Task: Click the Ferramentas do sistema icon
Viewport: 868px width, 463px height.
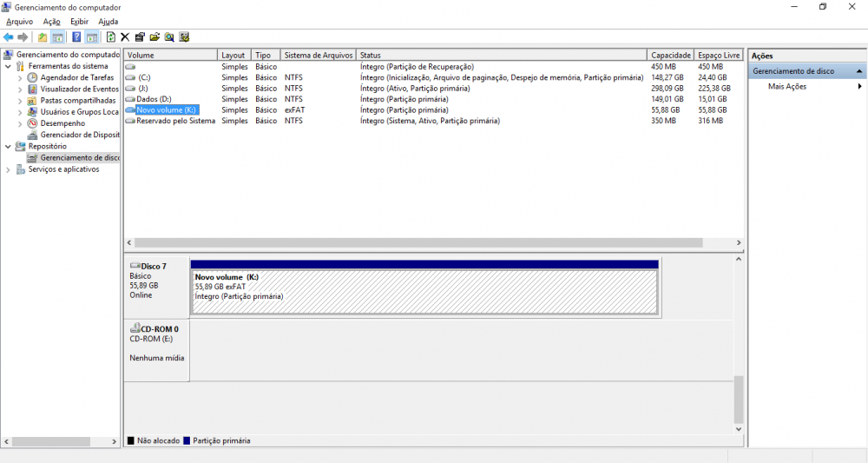Action: 21,66
